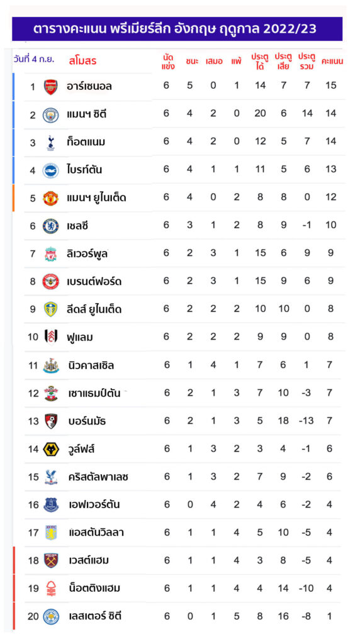This screenshot has height=644, width=353.
Task: Select the Leicester City fox crest
Action: (51, 616)
